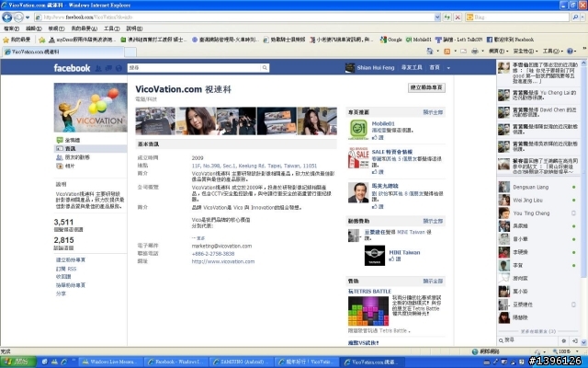
Task: Click the Read Mail toolbar icon
Action: [463, 52]
